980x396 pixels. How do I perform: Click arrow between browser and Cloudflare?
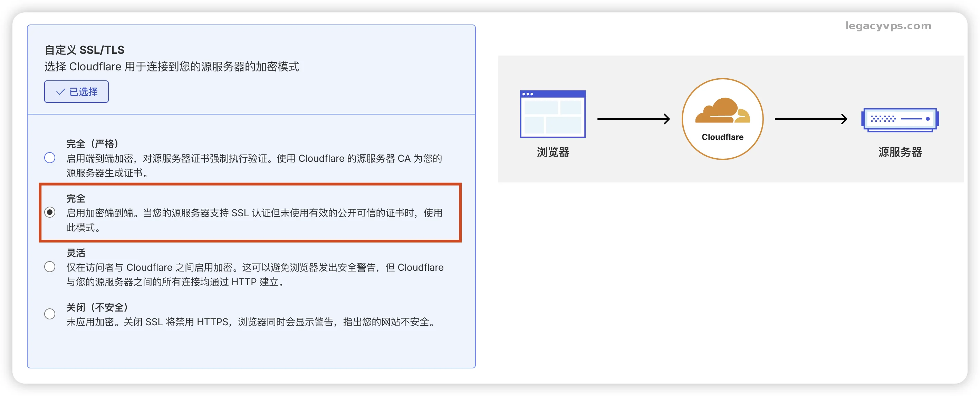point(633,119)
